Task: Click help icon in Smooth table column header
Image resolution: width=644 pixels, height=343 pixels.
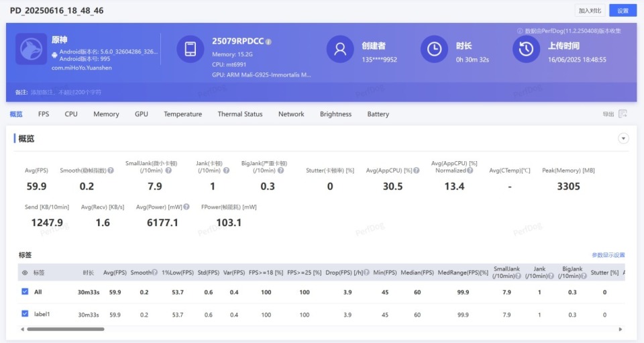Action: [155, 273]
